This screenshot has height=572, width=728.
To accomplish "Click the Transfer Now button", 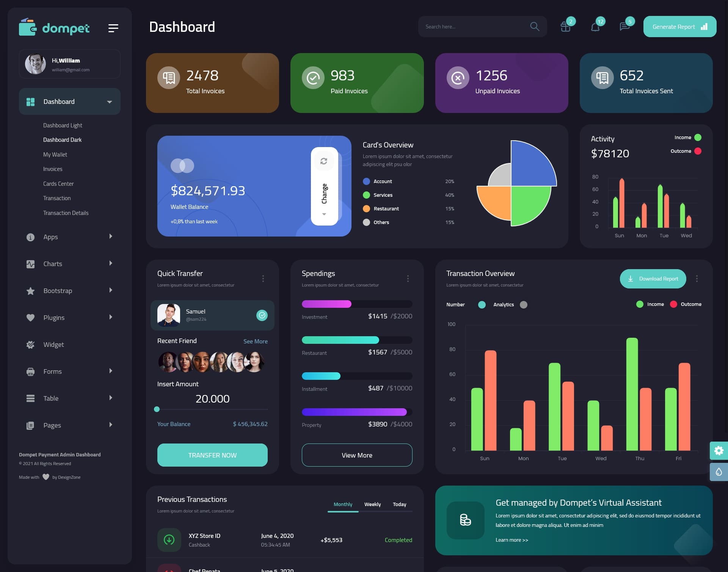I will (x=212, y=455).
